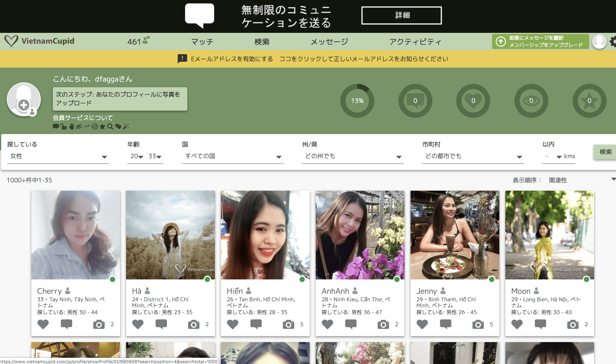Viewport: 616px width, 364px height.
Task: Open the profile avatar icon in top navigation
Action: (x=599, y=42)
